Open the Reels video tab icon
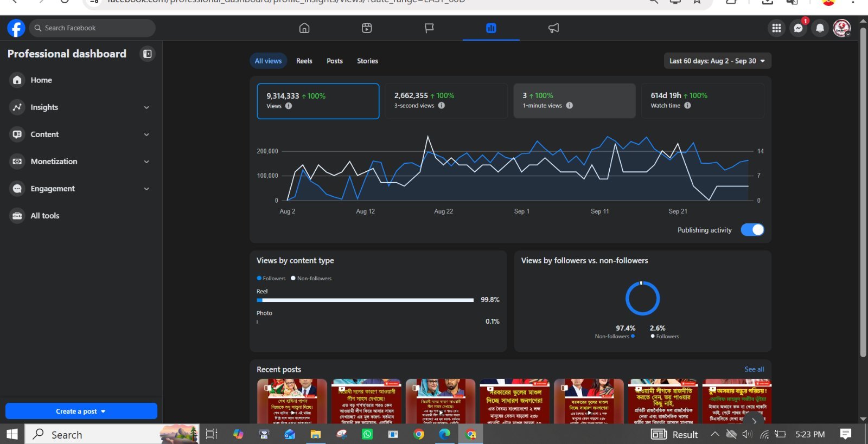This screenshot has width=868, height=444. tap(367, 28)
